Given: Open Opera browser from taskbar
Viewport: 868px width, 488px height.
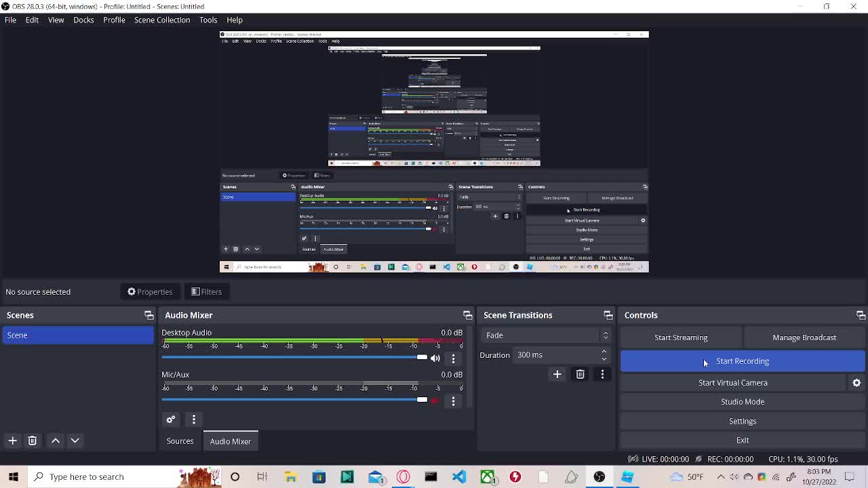Looking at the screenshot, I should (403, 476).
